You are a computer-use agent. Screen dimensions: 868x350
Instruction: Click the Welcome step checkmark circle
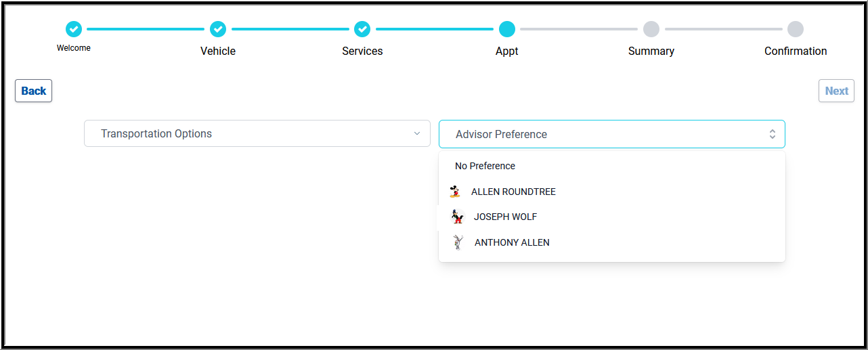(73, 29)
